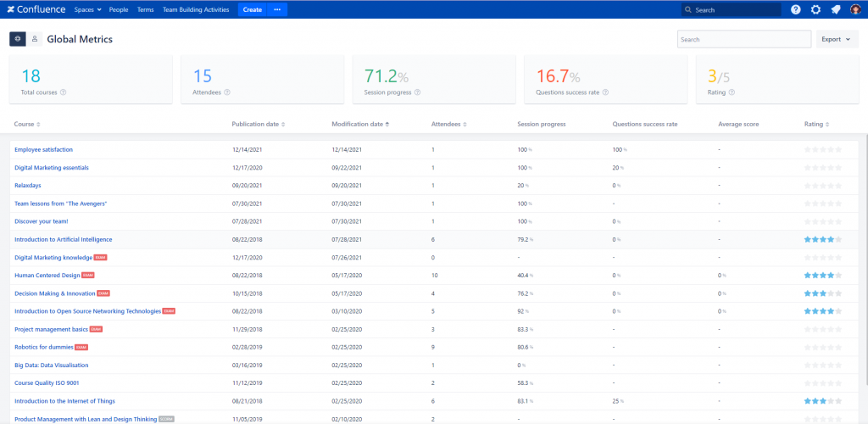Screen dimensions: 868x424
Task: Click star rating of Introduction to the Internet of Things
Action: 822,401
